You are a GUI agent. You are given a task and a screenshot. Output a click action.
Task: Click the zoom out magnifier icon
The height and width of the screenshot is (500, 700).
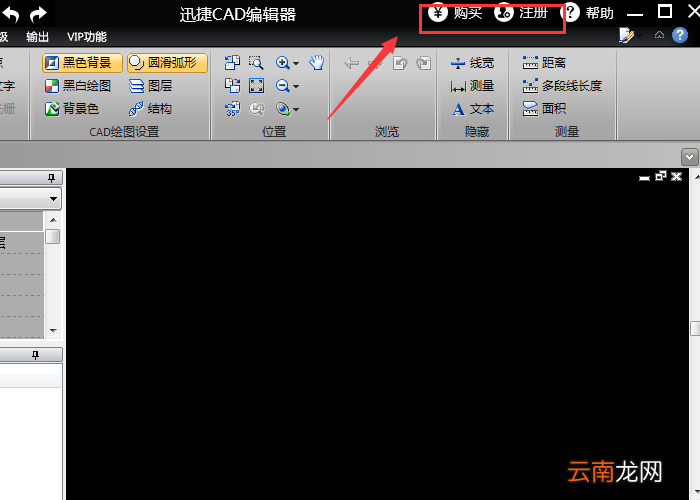pos(283,86)
